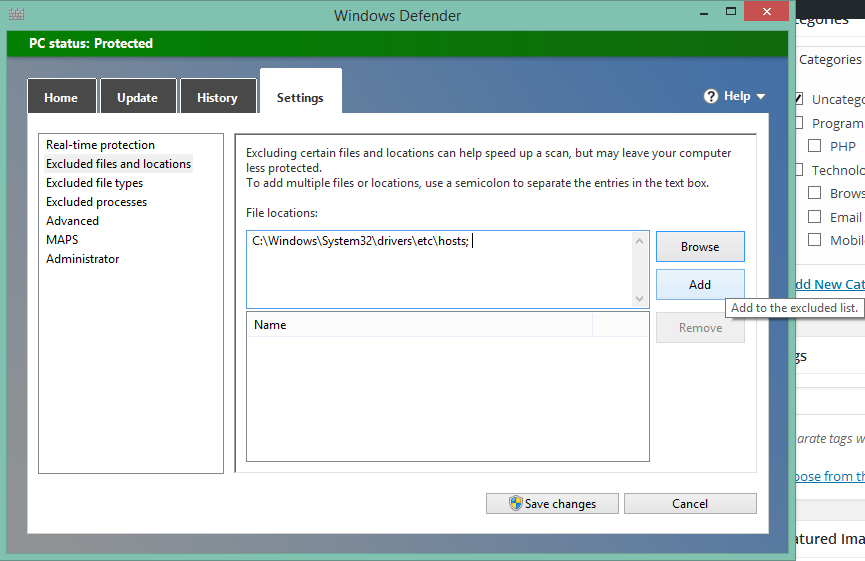865x561 pixels.
Task: Switch to the Update tab
Action: click(x=138, y=97)
